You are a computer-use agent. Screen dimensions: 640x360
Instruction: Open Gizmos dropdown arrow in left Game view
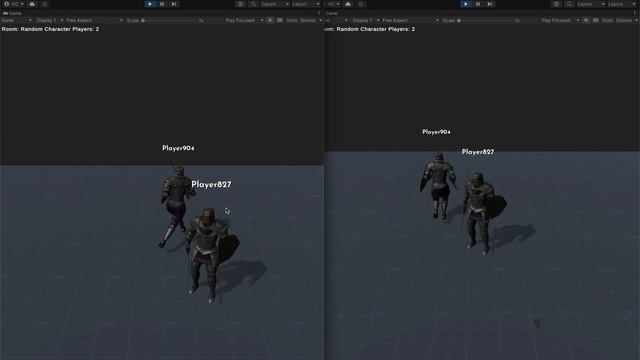click(x=320, y=20)
